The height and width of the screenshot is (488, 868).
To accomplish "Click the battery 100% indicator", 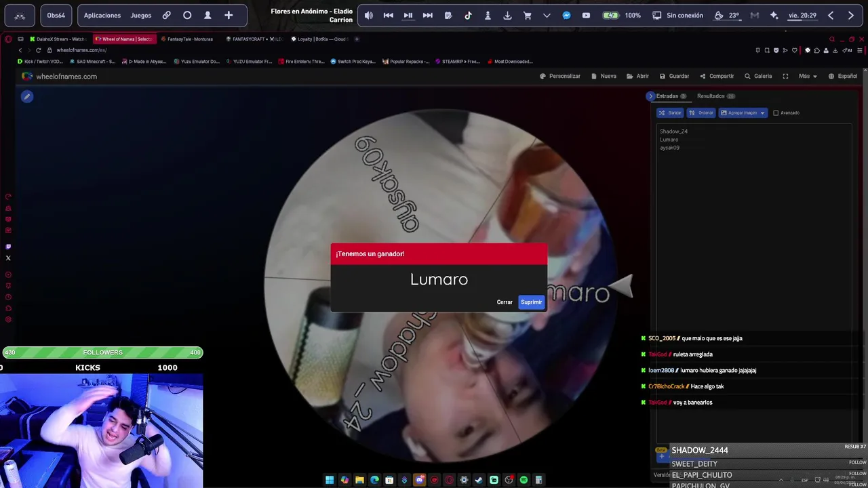I will 623,16.
